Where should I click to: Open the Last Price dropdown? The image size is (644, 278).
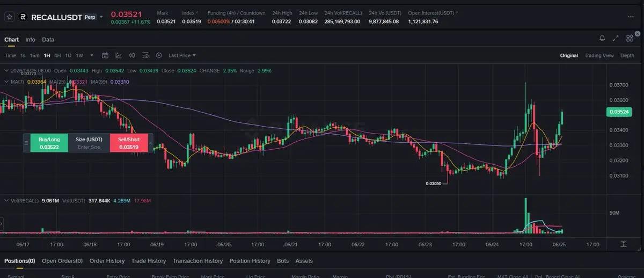tap(182, 55)
